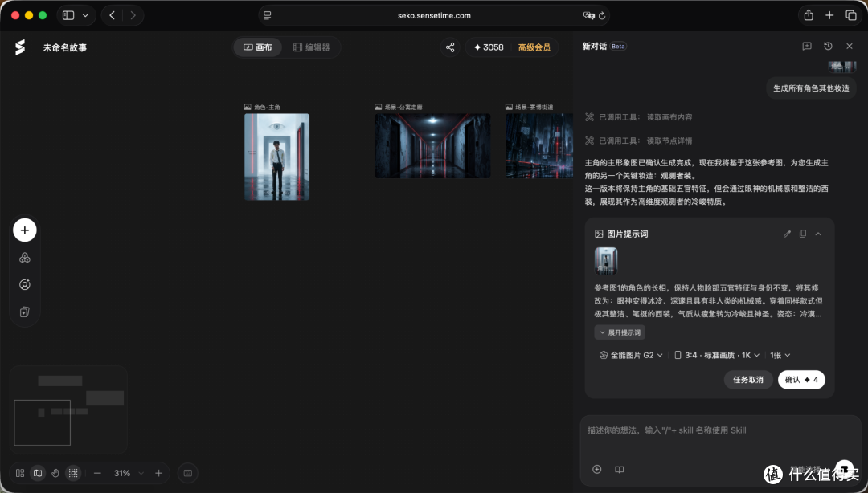868x493 pixels.
Task: Open the 3:4 · 标准画质 · 1K dropdown
Action: pyautogui.click(x=717, y=355)
